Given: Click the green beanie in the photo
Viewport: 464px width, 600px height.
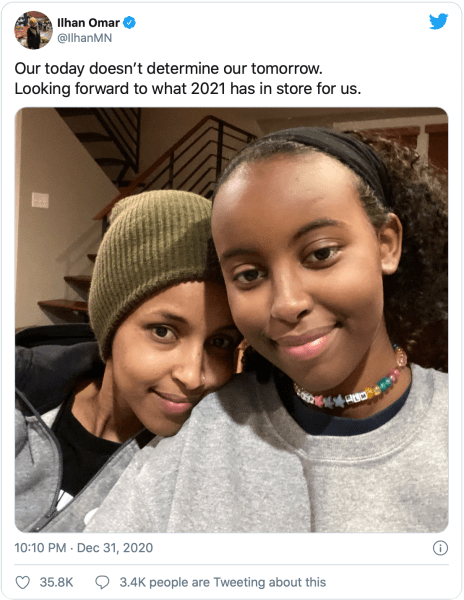Looking at the screenshot, I should 150,260.
